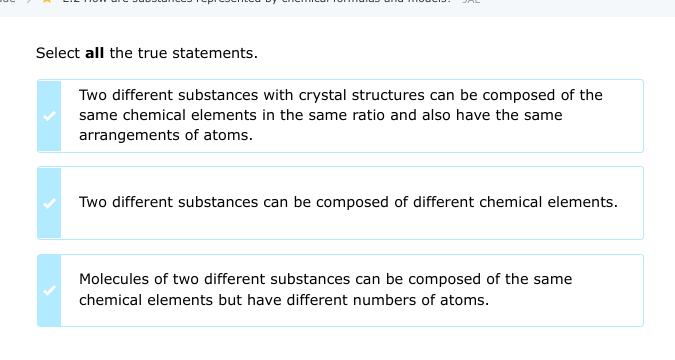Toggle checkmark for different numbers of atoms statement

point(50,290)
